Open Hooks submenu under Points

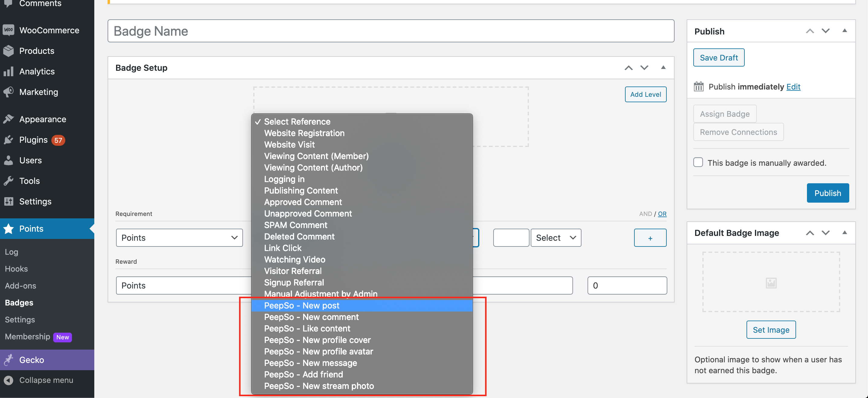pos(16,269)
